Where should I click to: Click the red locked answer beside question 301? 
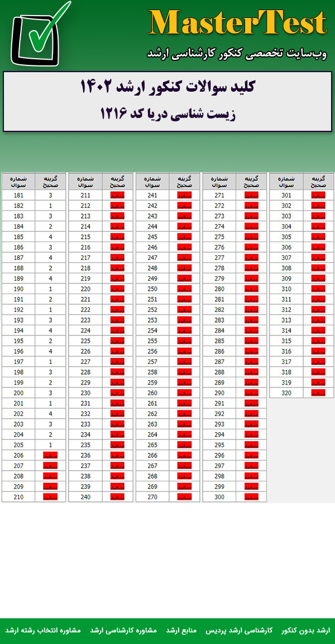pos(318,196)
